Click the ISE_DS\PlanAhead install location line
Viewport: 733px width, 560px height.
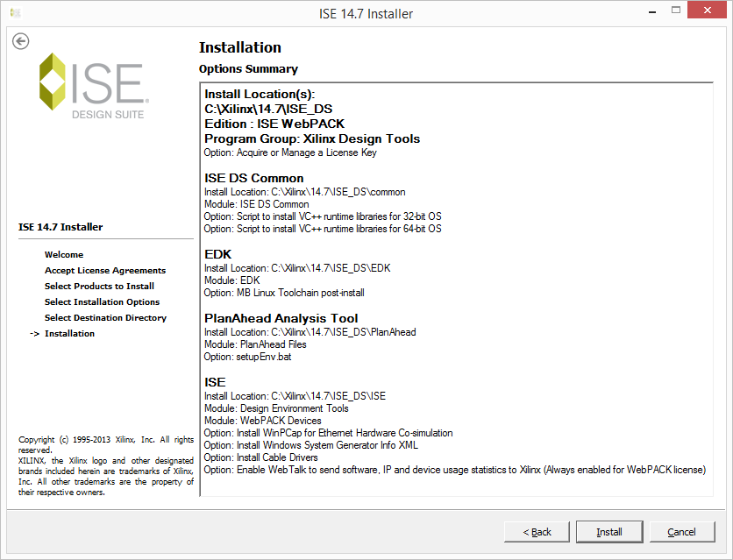[x=310, y=332]
